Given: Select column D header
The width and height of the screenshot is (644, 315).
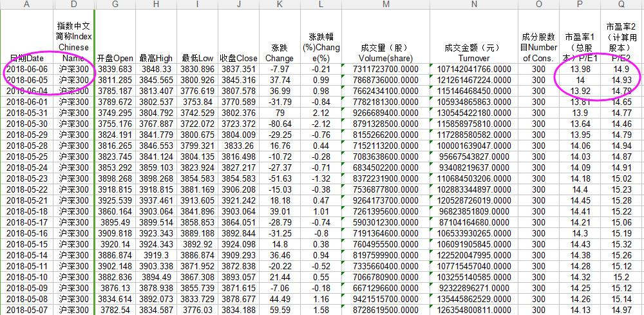Looking at the screenshot, I should 74,5.
